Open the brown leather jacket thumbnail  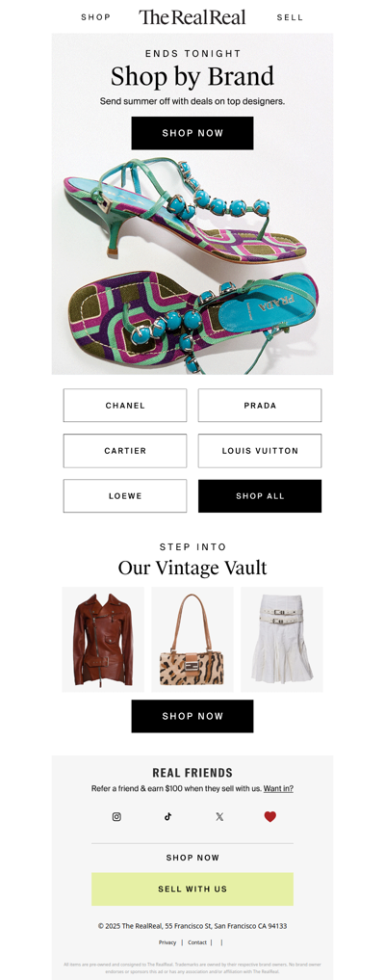[x=103, y=640]
